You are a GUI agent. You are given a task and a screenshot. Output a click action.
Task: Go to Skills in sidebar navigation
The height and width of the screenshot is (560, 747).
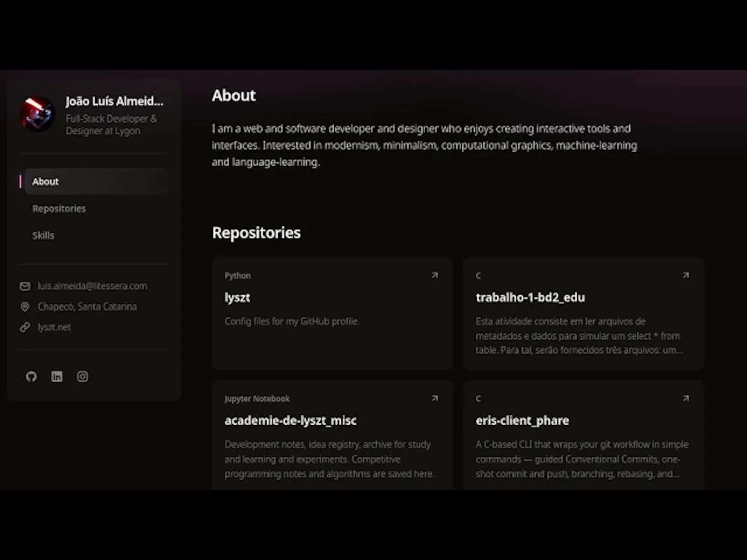point(43,235)
